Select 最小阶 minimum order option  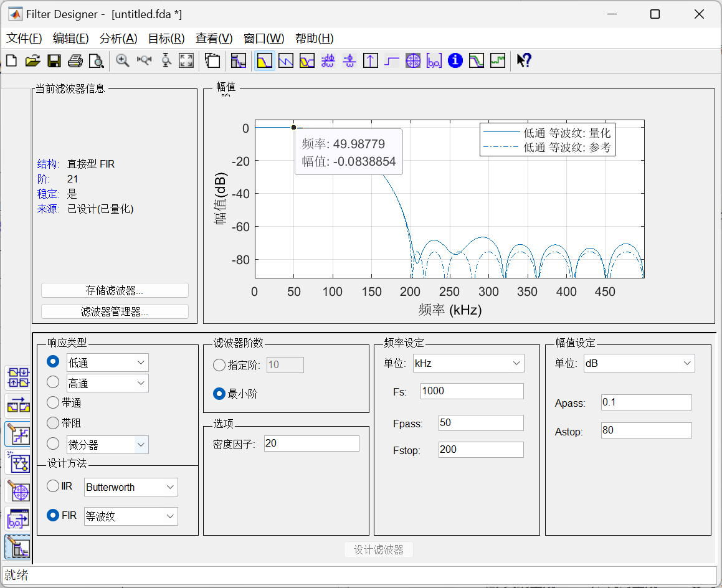(235, 394)
